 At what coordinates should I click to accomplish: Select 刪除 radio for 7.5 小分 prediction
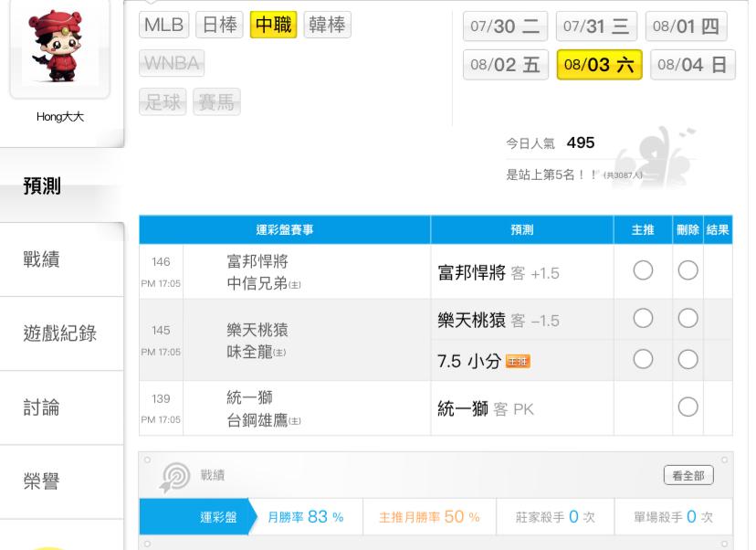[x=688, y=359]
